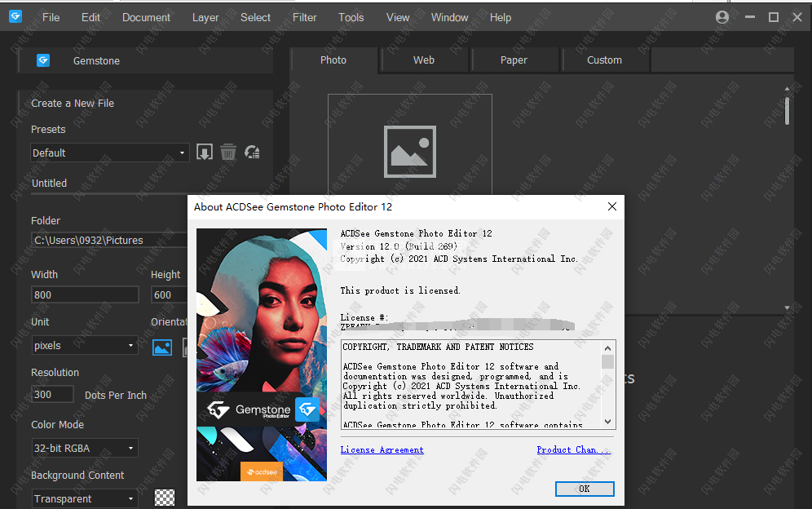812x509 pixels.
Task: Click the copyright notices scrollbar up arrow
Action: (608, 347)
